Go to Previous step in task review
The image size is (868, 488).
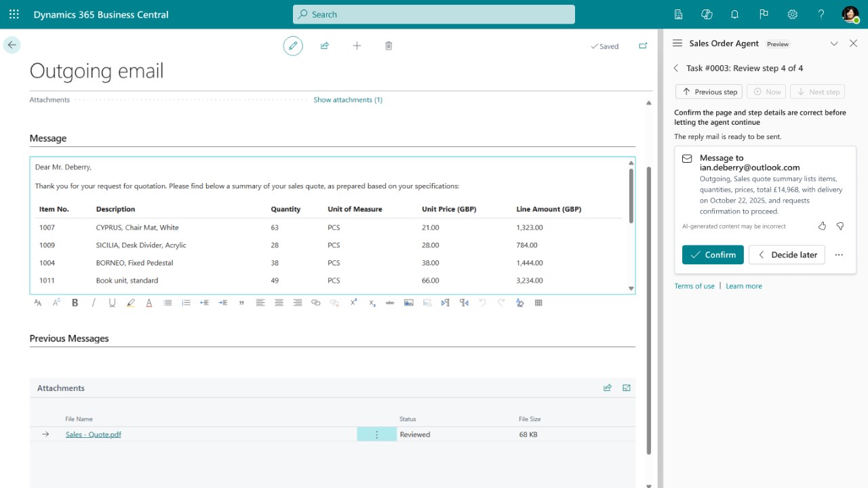click(709, 91)
